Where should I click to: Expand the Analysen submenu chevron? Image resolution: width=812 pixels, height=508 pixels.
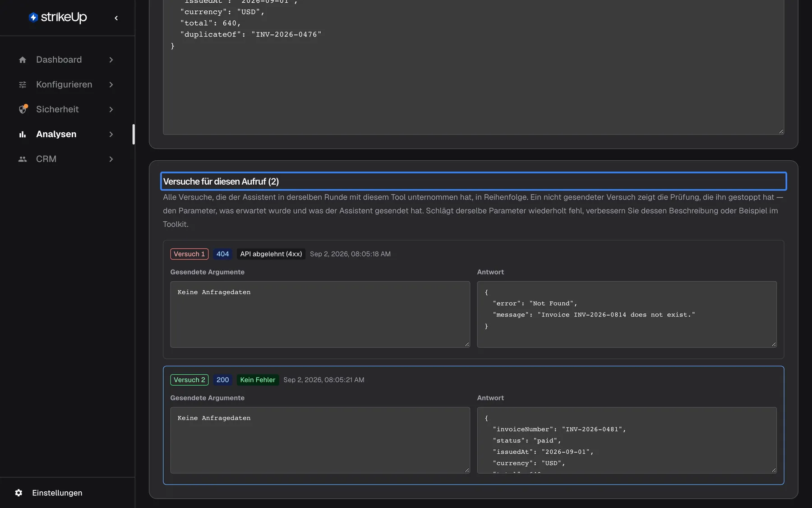point(111,134)
